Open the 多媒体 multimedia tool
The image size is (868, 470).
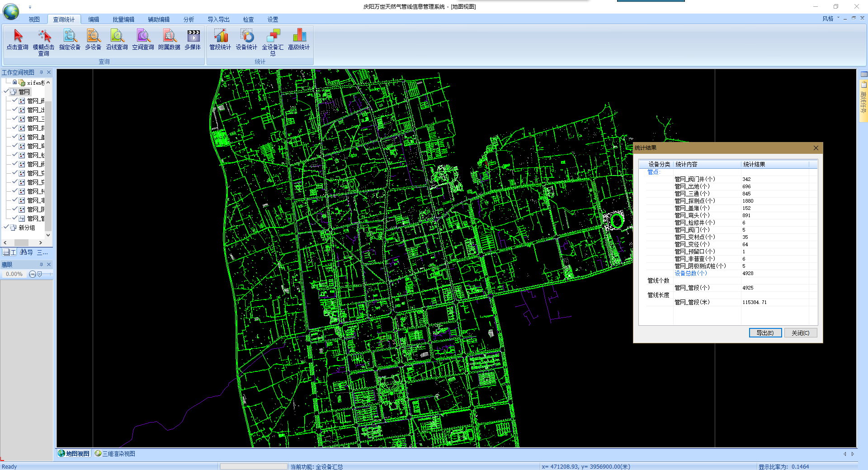193,39
